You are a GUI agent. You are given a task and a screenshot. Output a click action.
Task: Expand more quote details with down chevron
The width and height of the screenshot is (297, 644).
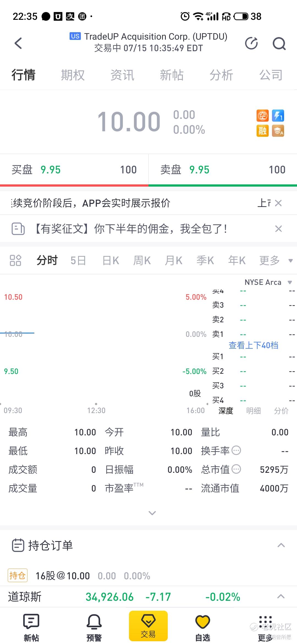[x=152, y=513]
